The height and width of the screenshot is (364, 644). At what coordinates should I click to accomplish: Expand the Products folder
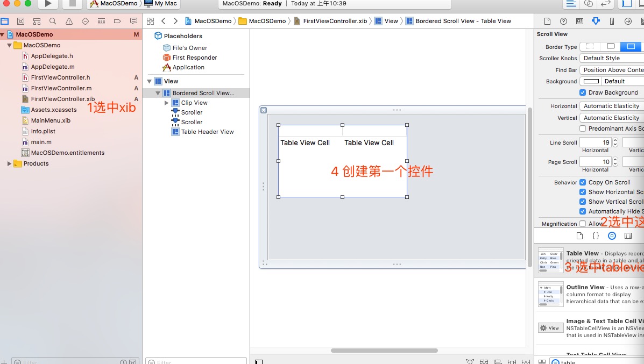tap(9, 163)
